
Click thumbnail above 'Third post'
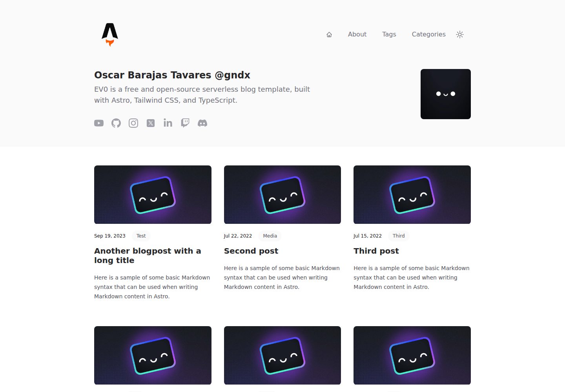[x=412, y=195]
